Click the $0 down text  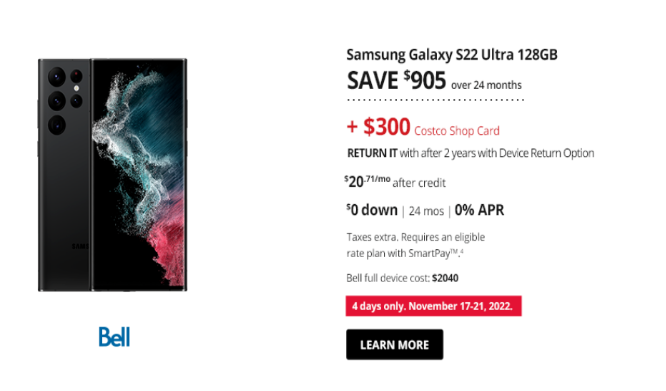click(x=372, y=210)
